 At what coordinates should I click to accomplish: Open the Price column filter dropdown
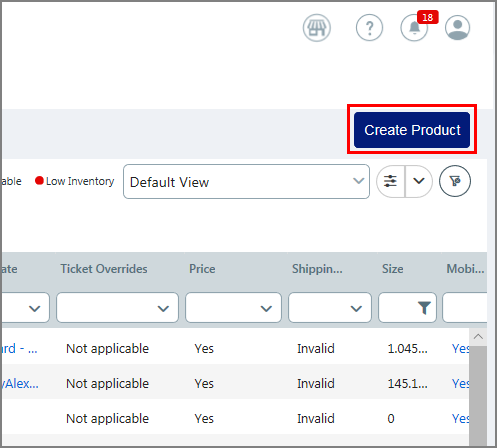(x=233, y=308)
